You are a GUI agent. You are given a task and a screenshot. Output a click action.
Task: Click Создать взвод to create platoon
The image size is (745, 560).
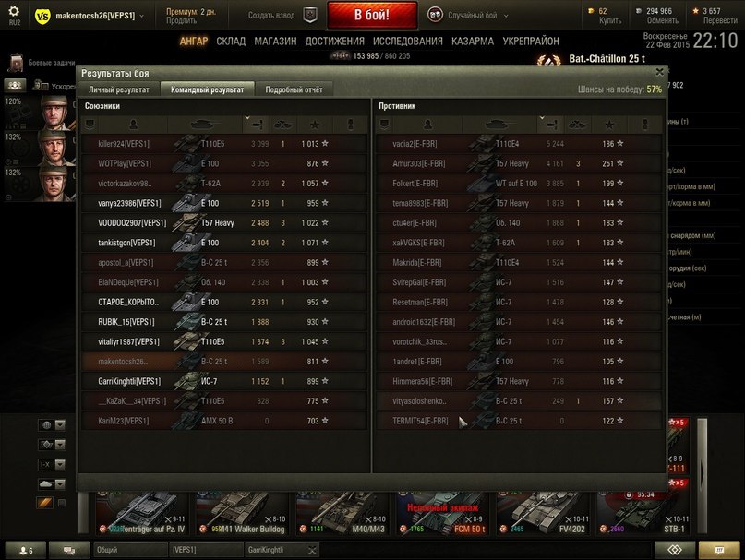[x=271, y=15]
